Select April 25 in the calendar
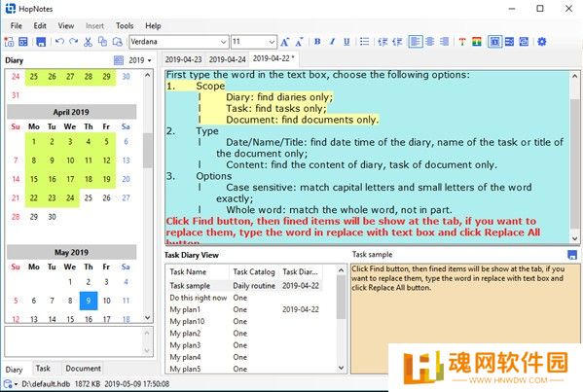This screenshot has height=392, width=583. (89, 197)
